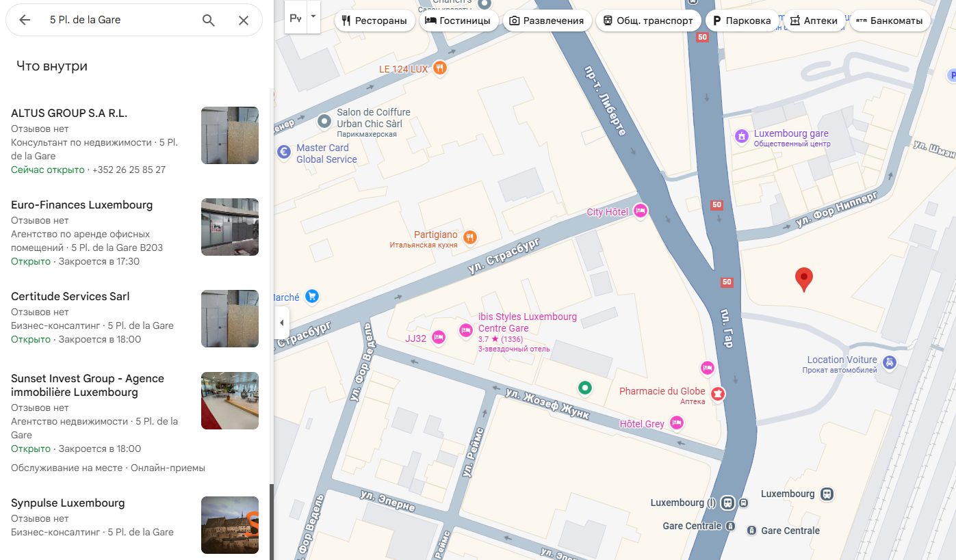Viewport: 956px width, 560px height.
Task: Click the ALTUS GROUP thumbnail photo
Action: point(230,135)
